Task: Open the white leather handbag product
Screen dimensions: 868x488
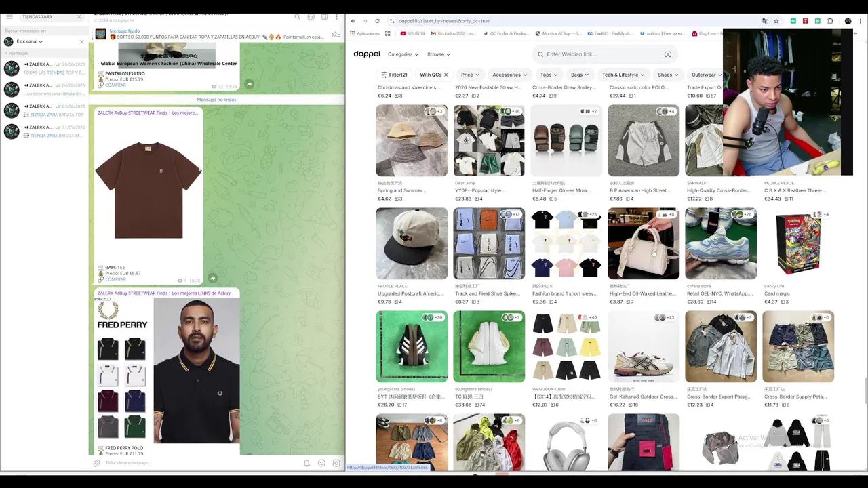Action: tap(644, 243)
